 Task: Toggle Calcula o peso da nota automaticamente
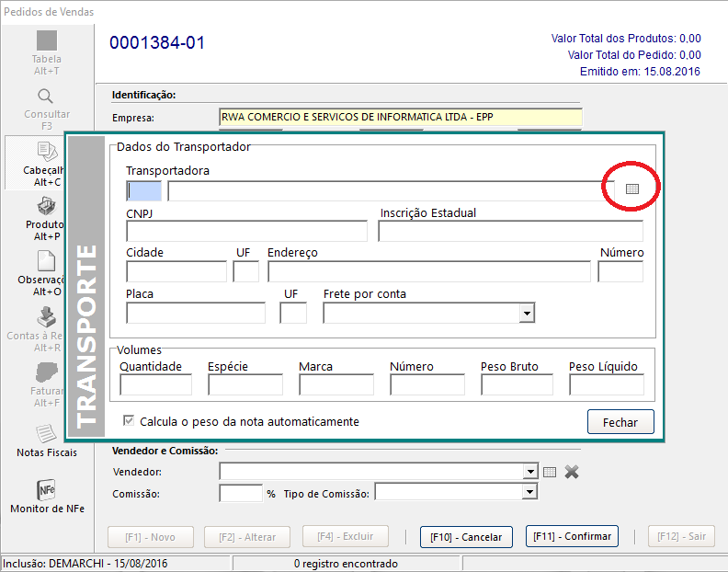[x=129, y=421]
